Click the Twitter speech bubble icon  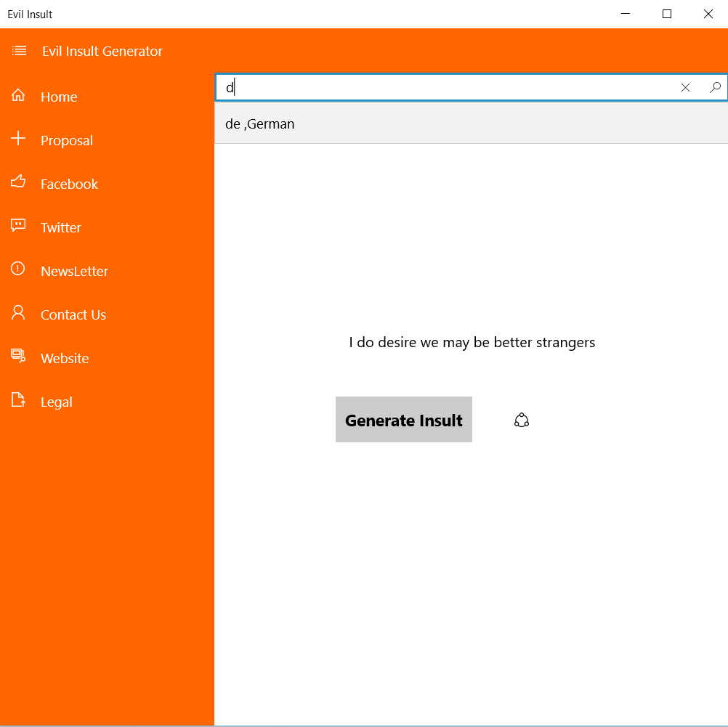point(18,226)
